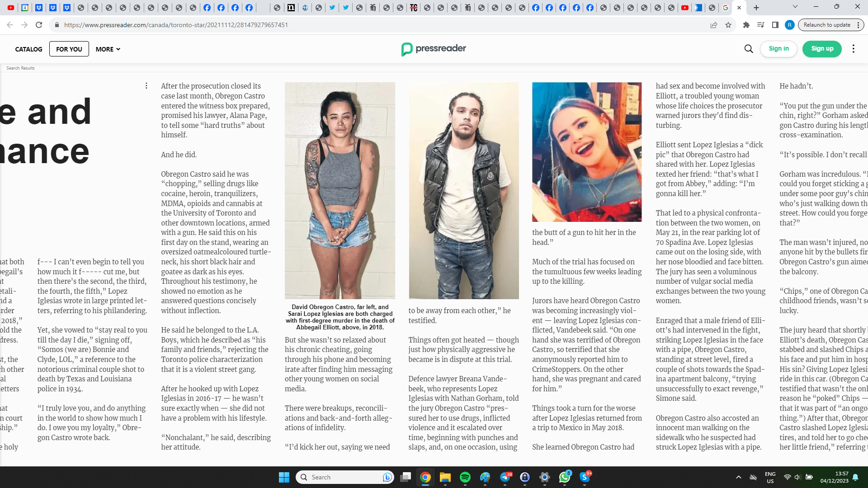The height and width of the screenshot is (488, 868).
Task: Click the PressReader search magnifier icon
Action: click(x=749, y=49)
